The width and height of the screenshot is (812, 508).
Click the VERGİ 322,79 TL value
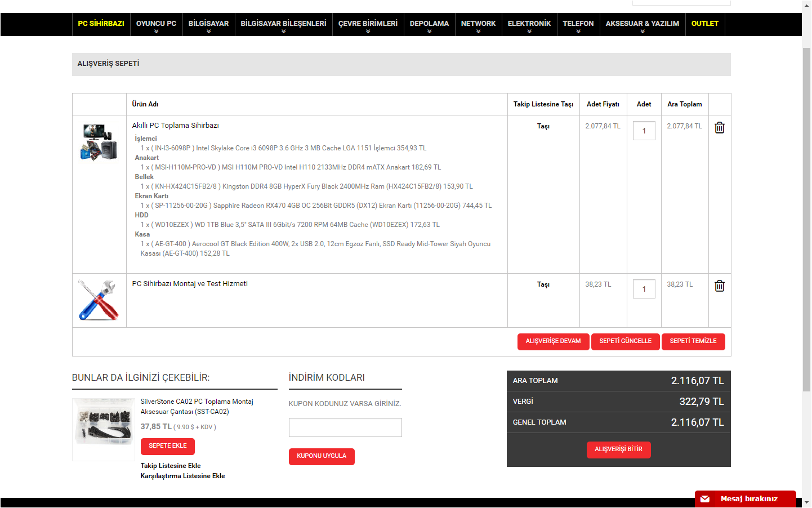tap(702, 402)
